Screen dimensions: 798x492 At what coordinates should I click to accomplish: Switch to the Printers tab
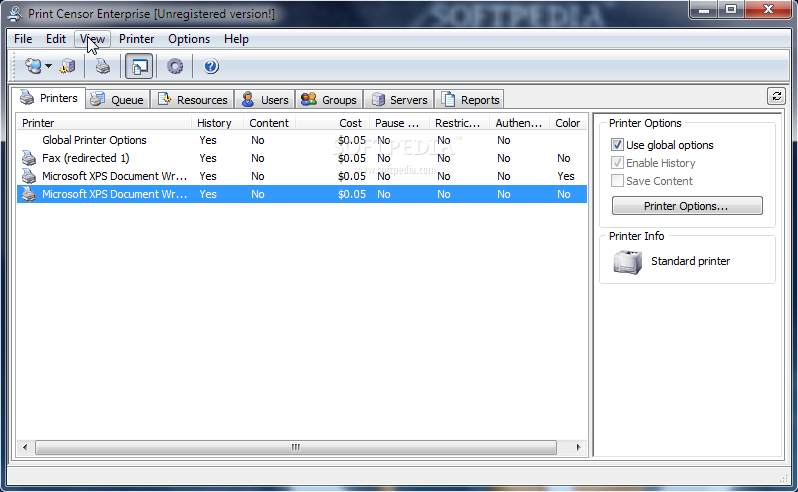pos(48,98)
